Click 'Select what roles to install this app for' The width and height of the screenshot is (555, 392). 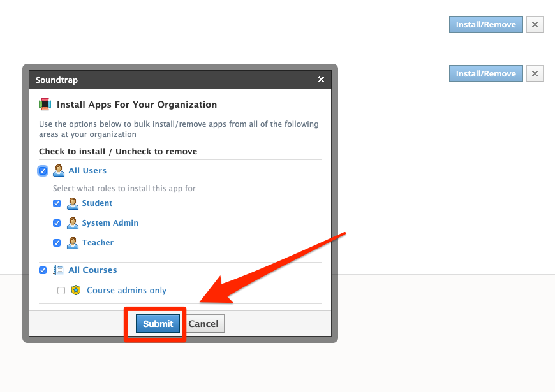click(124, 189)
